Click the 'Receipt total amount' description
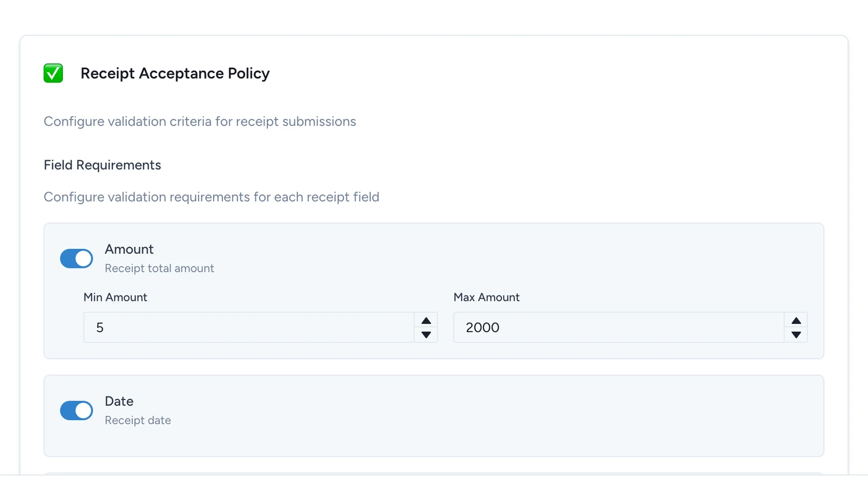This screenshot has width=868, height=488. (x=159, y=268)
